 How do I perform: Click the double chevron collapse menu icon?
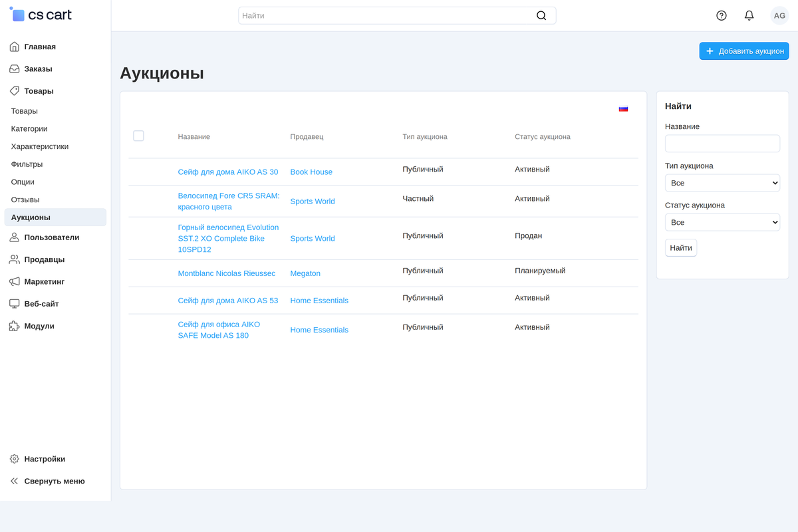tap(15, 481)
